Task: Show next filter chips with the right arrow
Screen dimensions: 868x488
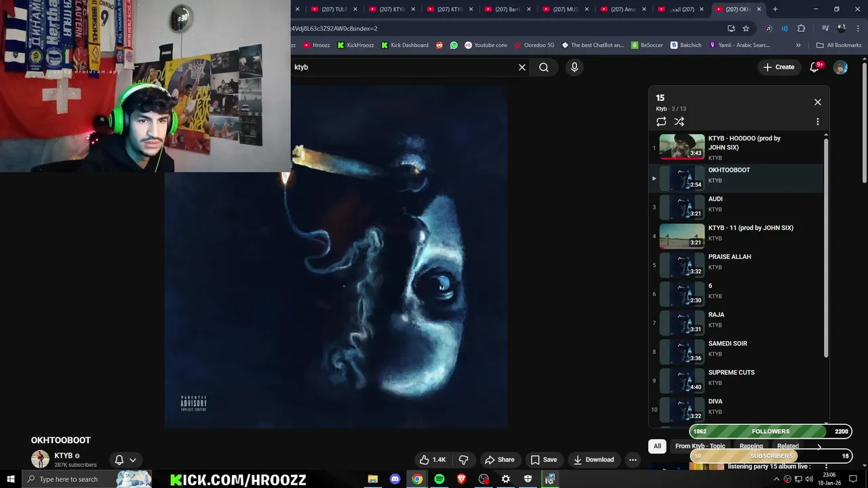Action: click(818, 446)
